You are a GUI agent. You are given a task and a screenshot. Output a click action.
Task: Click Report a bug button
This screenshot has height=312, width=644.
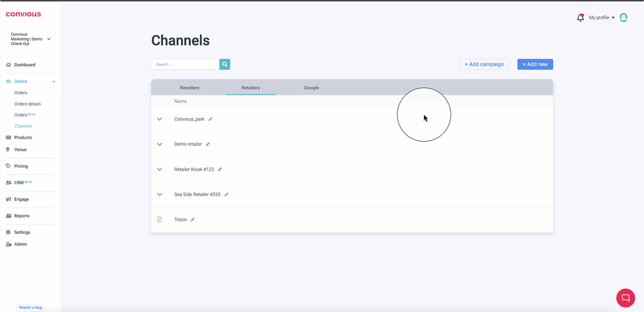tap(31, 308)
